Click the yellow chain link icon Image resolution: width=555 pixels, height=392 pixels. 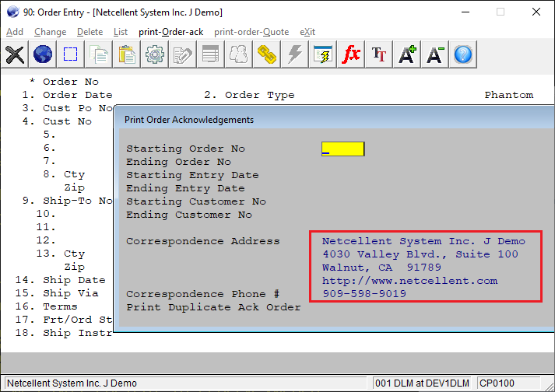(x=266, y=54)
